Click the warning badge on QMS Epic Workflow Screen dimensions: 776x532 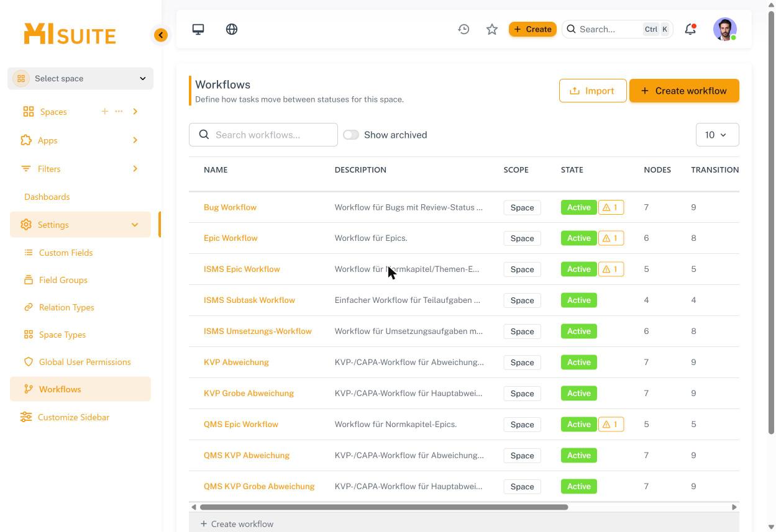[611, 425]
